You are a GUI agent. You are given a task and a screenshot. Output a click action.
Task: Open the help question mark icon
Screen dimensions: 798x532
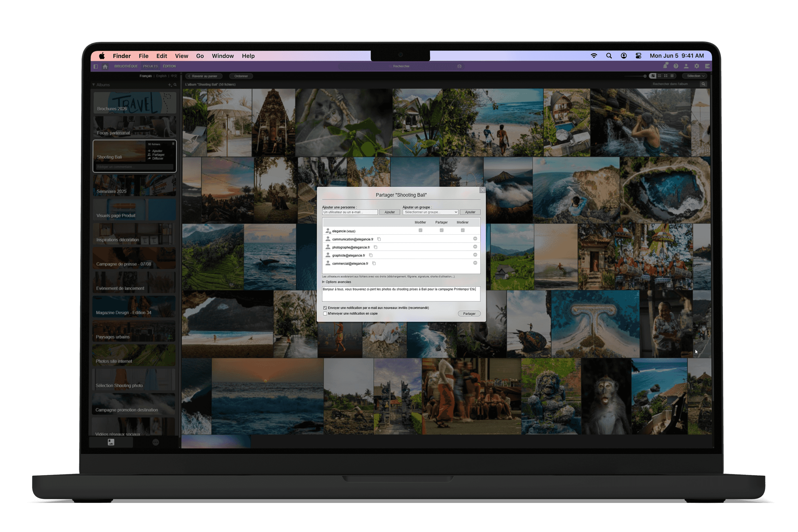coord(676,66)
